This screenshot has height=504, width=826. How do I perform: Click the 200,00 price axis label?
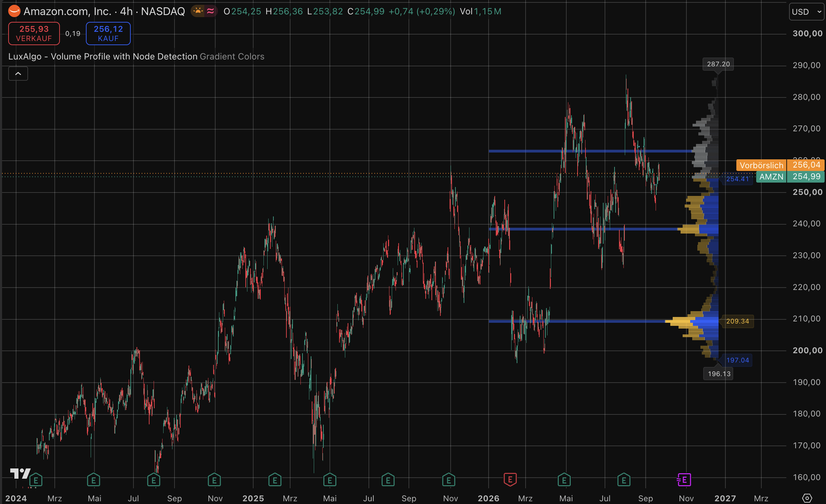click(808, 350)
